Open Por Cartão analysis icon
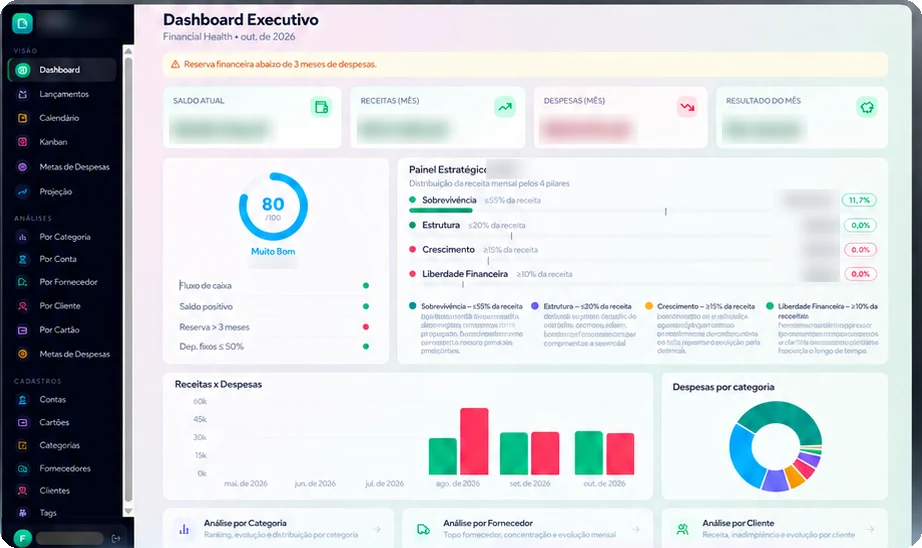This screenshot has height=548, width=922. [22, 330]
